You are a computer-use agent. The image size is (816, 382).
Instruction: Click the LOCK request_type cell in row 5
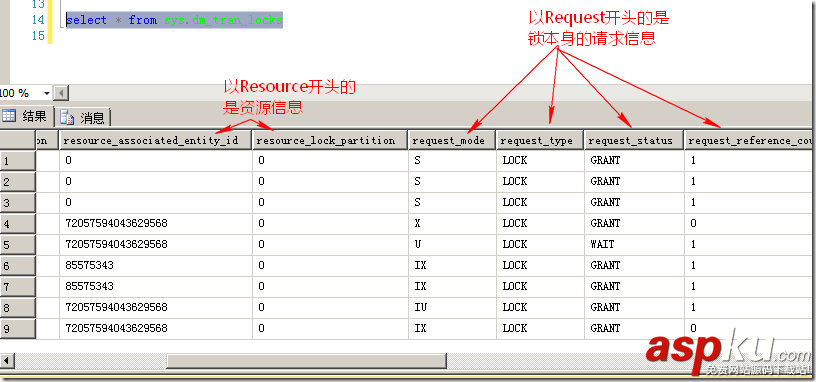tap(540, 244)
